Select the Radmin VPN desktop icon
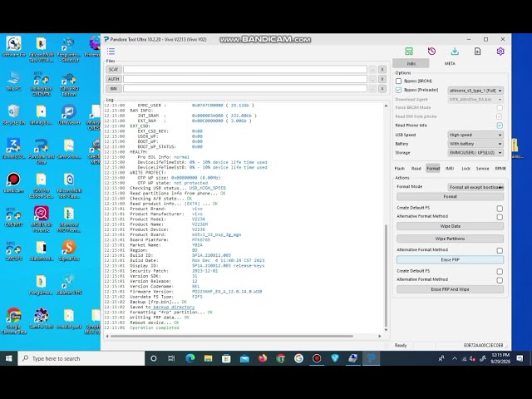Screen dimensions: 532x399 coord(69,284)
